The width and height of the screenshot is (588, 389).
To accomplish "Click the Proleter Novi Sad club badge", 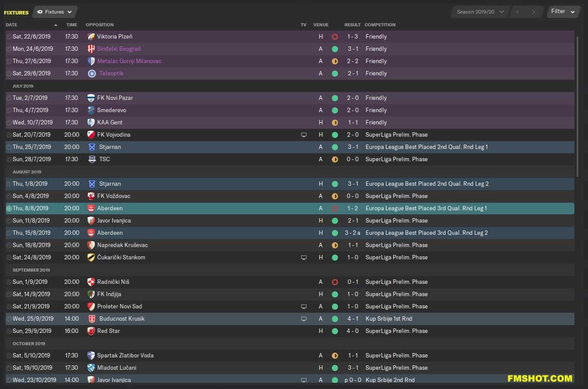I will [91, 307].
